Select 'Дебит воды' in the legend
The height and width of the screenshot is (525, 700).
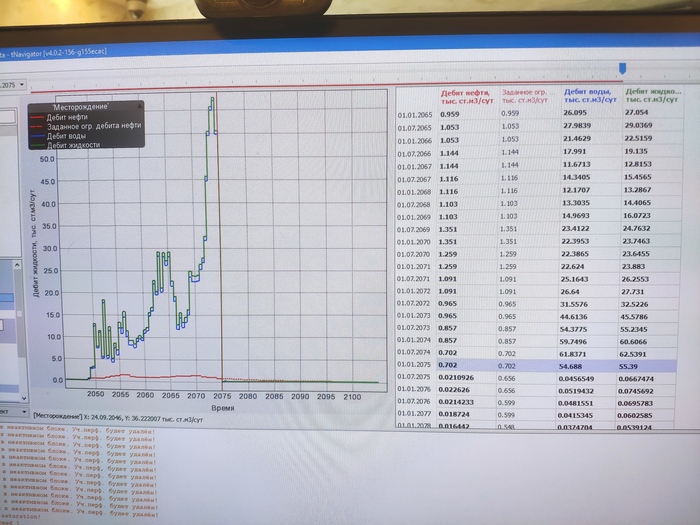click(66, 136)
